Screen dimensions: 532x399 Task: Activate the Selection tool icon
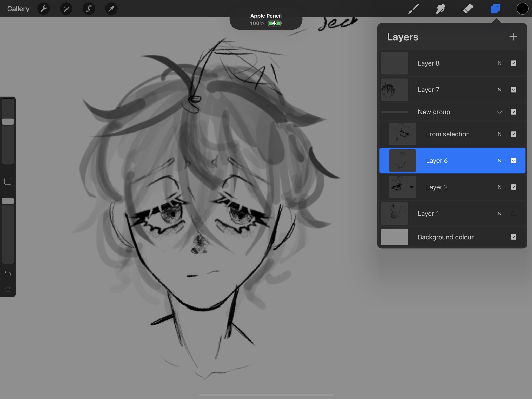coord(89,9)
